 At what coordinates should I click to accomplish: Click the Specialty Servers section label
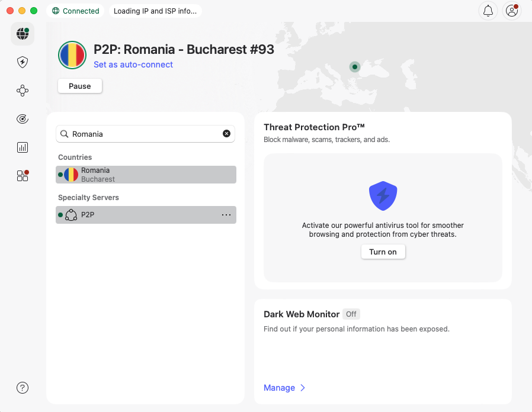(88, 197)
